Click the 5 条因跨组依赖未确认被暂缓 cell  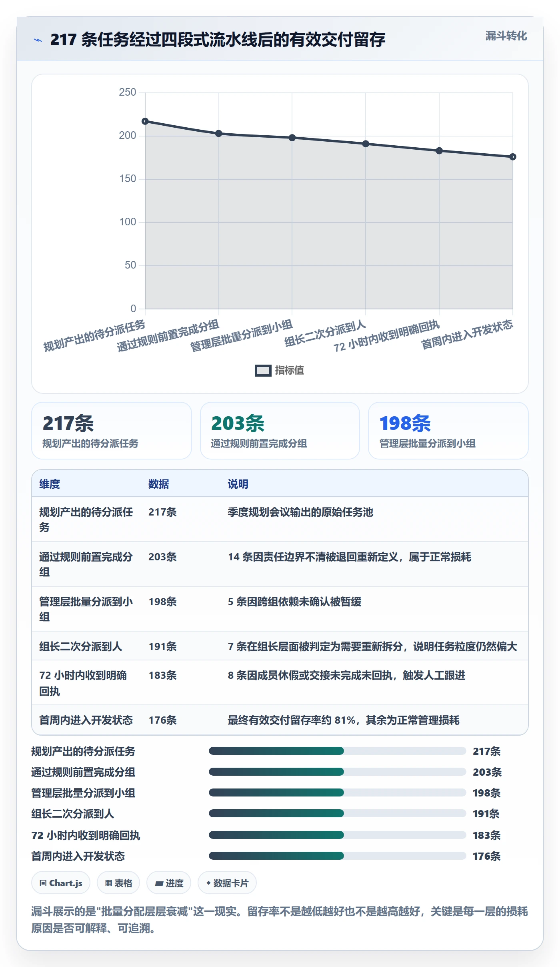click(x=294, y=602)
